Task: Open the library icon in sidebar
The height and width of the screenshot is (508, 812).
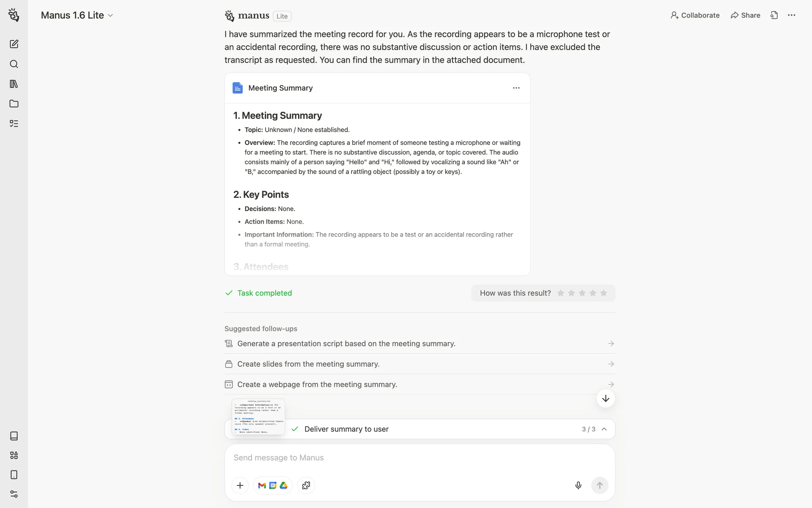Action: (14, 84)
